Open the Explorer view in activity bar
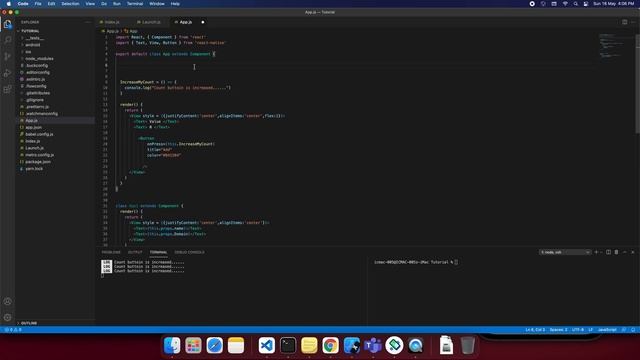 tap(7, 24)
